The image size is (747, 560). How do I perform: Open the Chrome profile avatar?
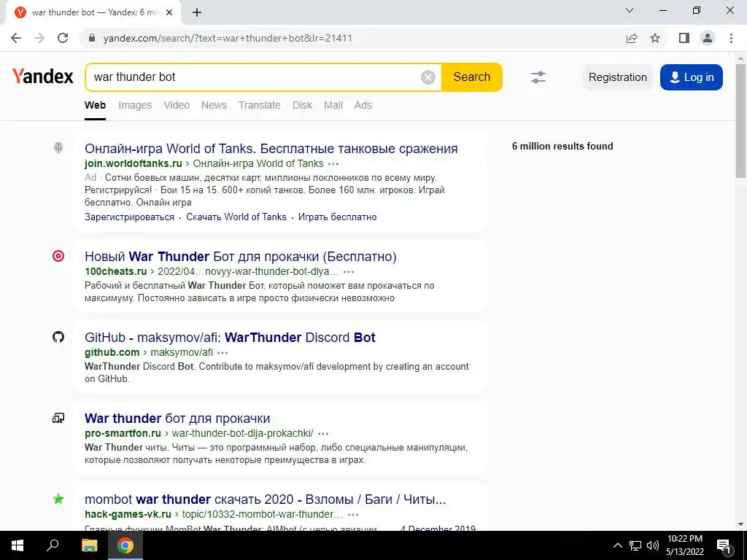coord(708,38)
